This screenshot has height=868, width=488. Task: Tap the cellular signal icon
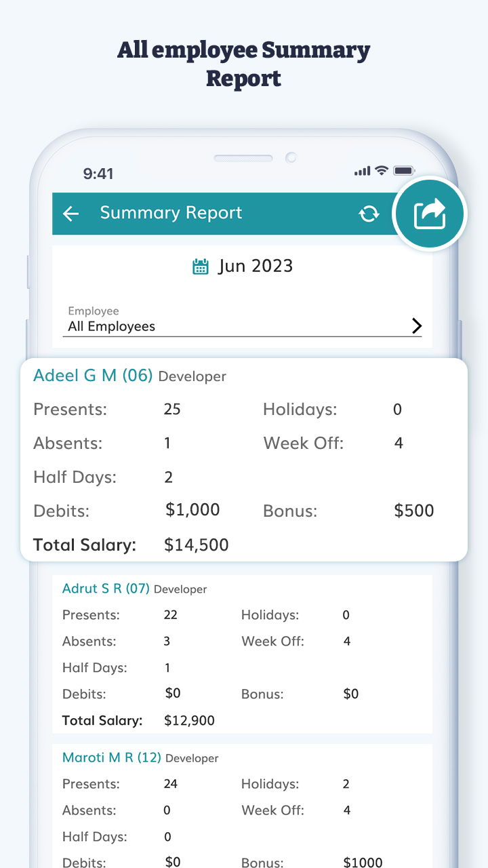(x=363, y=172)
